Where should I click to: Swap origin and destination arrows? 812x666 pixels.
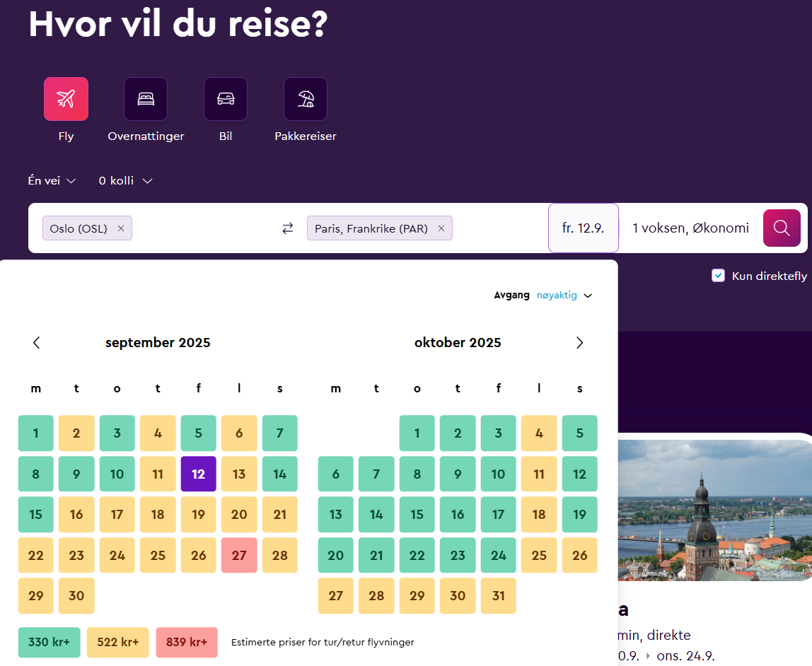(287, 228)
